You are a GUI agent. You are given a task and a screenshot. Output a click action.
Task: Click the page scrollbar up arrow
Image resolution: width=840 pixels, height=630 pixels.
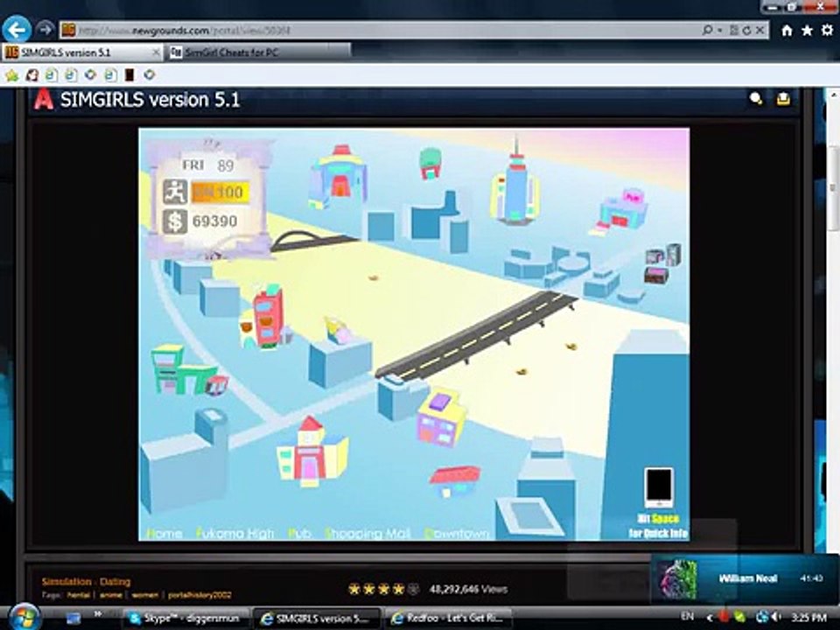(x=833, y=95)
